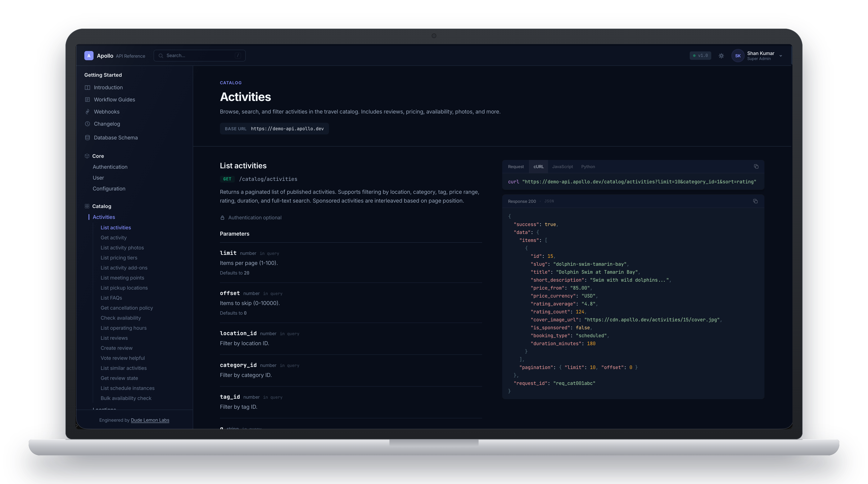Open the Configuration page
The image size is (868, 484).
[x=109, y=189]
